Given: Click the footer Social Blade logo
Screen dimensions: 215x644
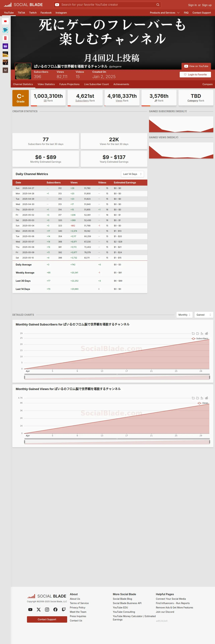Looking at the screenshot, I should tap(47, 596).
